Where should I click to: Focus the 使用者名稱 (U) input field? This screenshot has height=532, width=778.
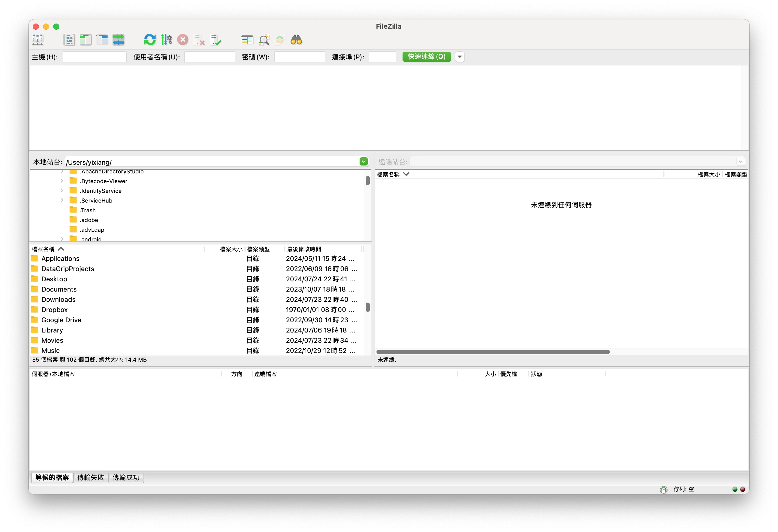(209, 57)
